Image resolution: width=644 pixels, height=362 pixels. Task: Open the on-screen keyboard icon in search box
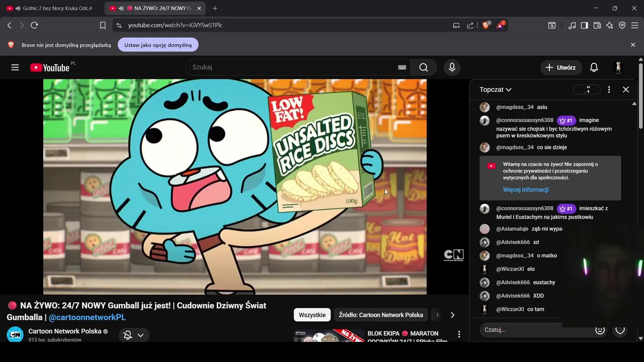(x=402, y=67)
